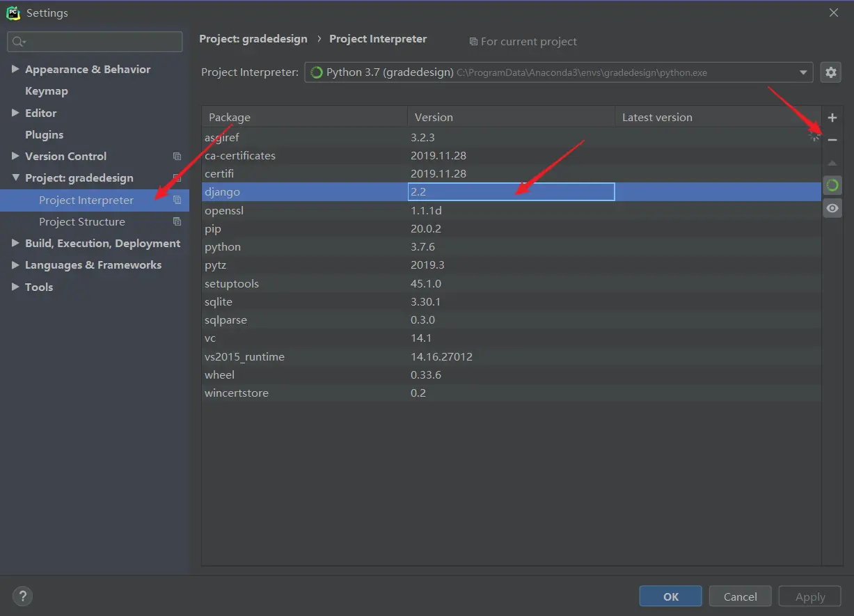Select Project Structure tree item
Image resolution: width=854 pixels, height=616 pixels.
pos(82,222)
